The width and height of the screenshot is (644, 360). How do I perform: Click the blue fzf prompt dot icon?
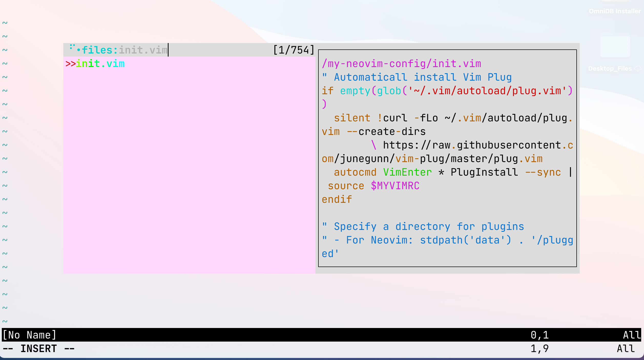click(78, 50)
